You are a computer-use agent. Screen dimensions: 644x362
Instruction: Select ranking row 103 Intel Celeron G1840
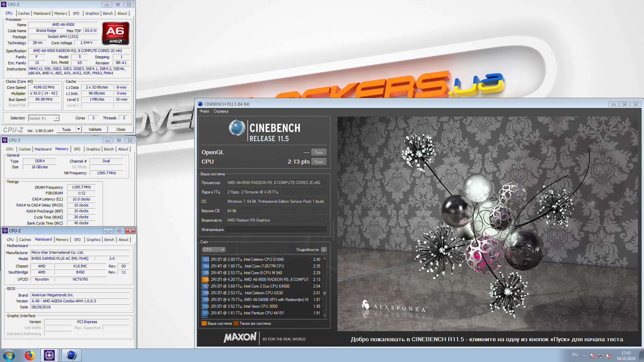[x=262, y=259]
